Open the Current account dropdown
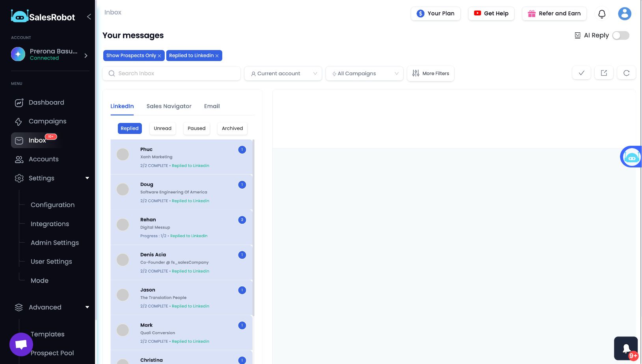642x364 pixels. (x=283, y=73)
